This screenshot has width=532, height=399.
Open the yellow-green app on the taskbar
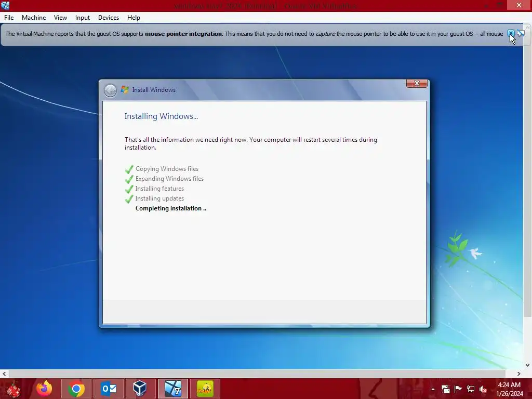coord(205,389)
